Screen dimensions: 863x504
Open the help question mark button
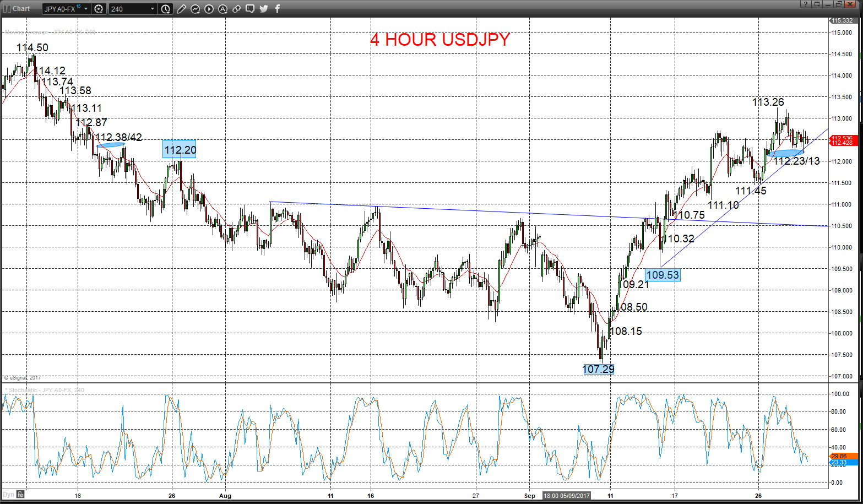(x=805, y=4)
